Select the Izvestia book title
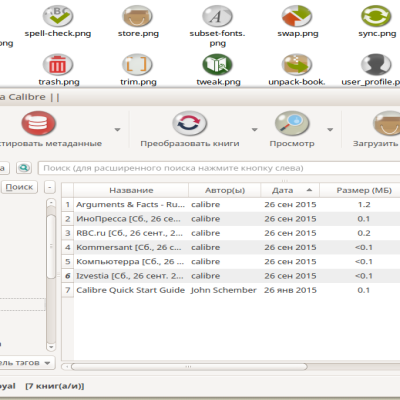This screenshot has height=400, width=400. 130,276
